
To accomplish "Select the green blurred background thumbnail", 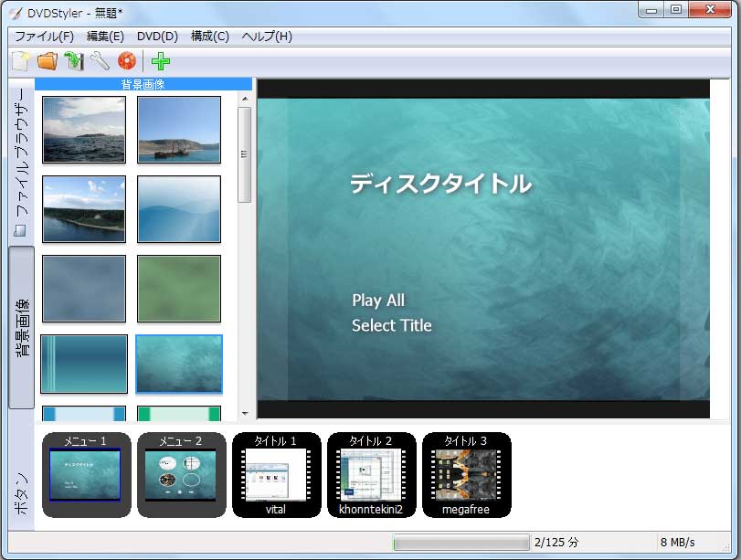I will point(179,289).
